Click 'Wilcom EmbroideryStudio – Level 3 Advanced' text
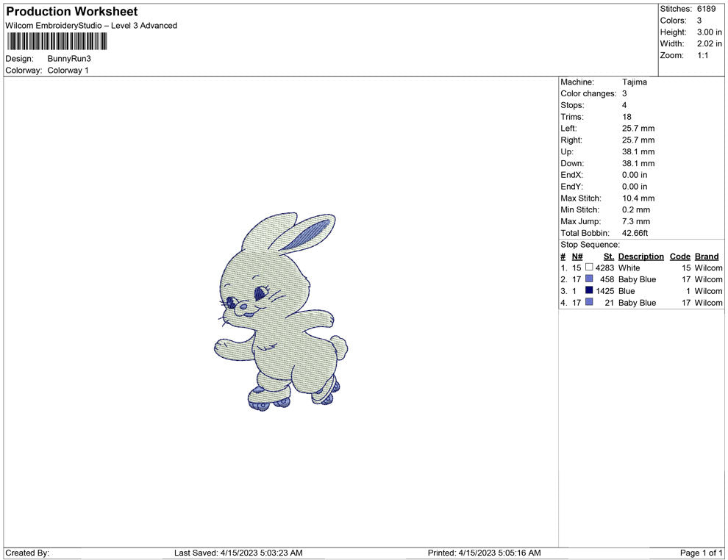This screenshot has height=560, width=728. coord(91,26)
